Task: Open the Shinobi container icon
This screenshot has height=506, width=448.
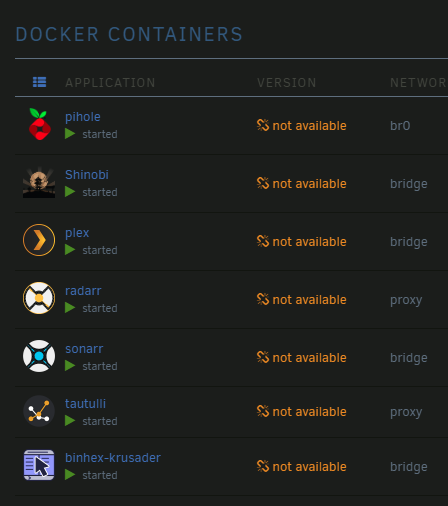Action: pyautogui.click(x=39, y=182)
